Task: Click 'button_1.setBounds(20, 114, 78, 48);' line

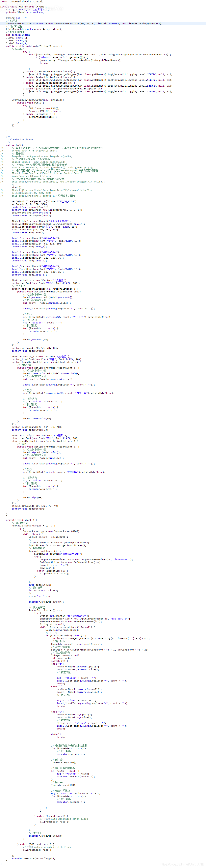Action: pos(37,427)
